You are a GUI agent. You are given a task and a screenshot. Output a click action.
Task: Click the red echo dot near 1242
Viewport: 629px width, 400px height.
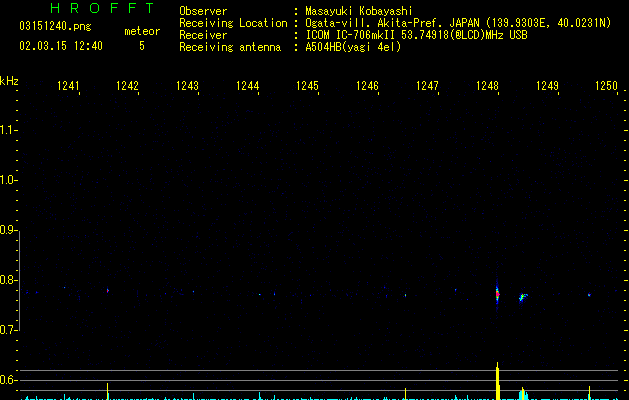pyautogui.click(x=108, y=290)
